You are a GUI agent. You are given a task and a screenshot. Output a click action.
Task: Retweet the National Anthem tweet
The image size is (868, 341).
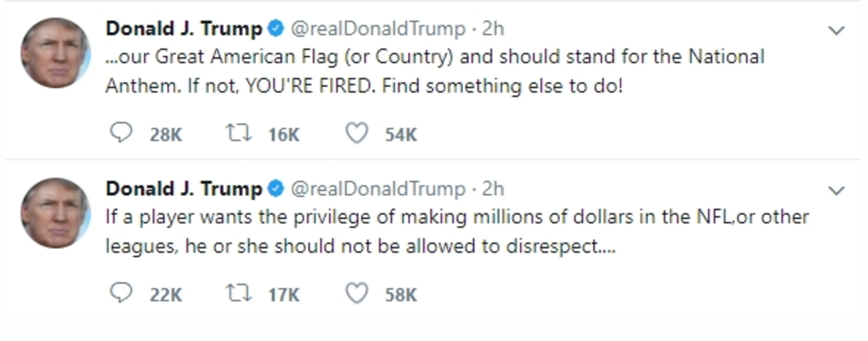point(237,134)
